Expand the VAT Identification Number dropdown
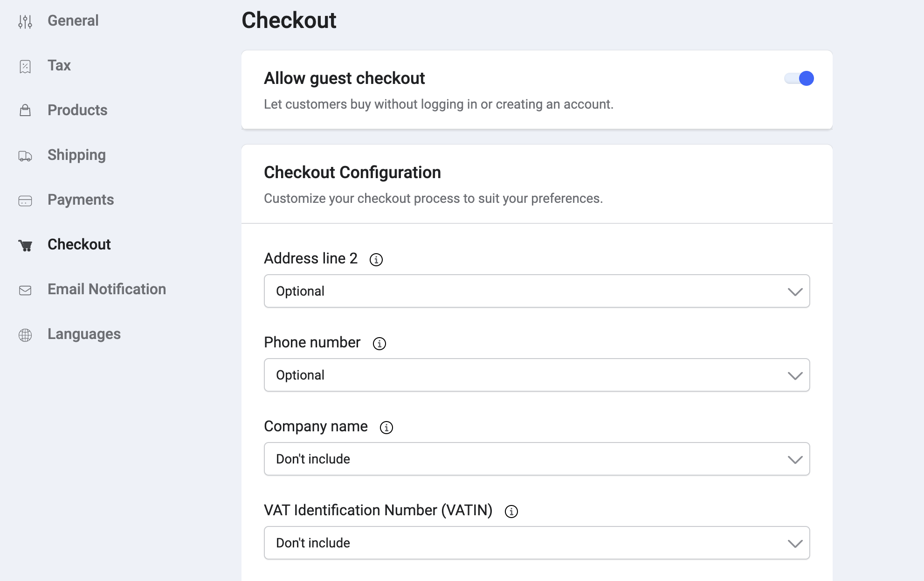 [x=537, y=543]
